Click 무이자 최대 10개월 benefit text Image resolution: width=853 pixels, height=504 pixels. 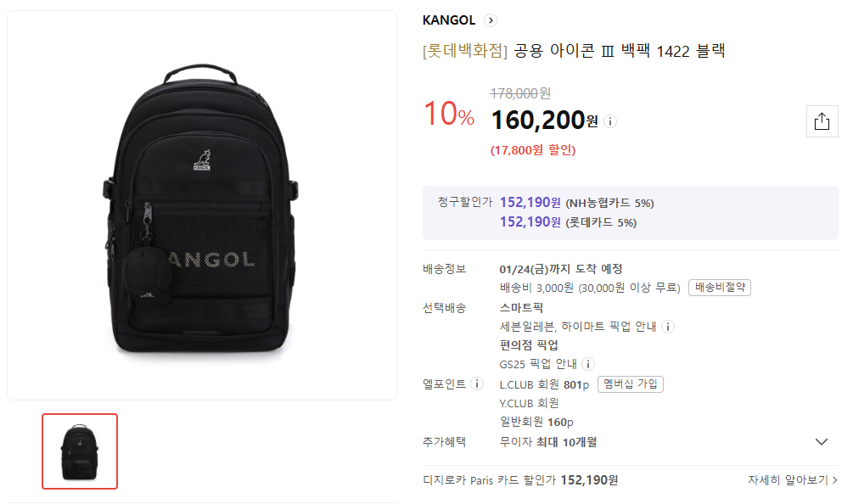[548, 442]
